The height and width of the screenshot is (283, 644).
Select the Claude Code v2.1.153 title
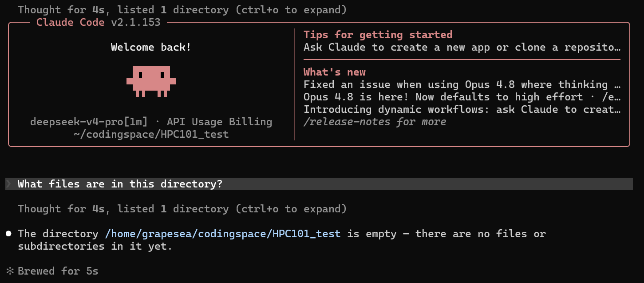[x=98, y=22]
